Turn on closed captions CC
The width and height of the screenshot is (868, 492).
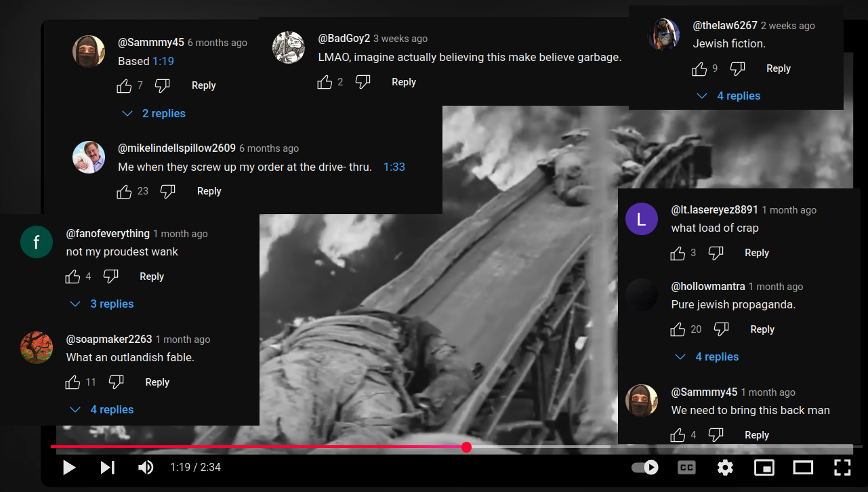[x=686, y=468]
